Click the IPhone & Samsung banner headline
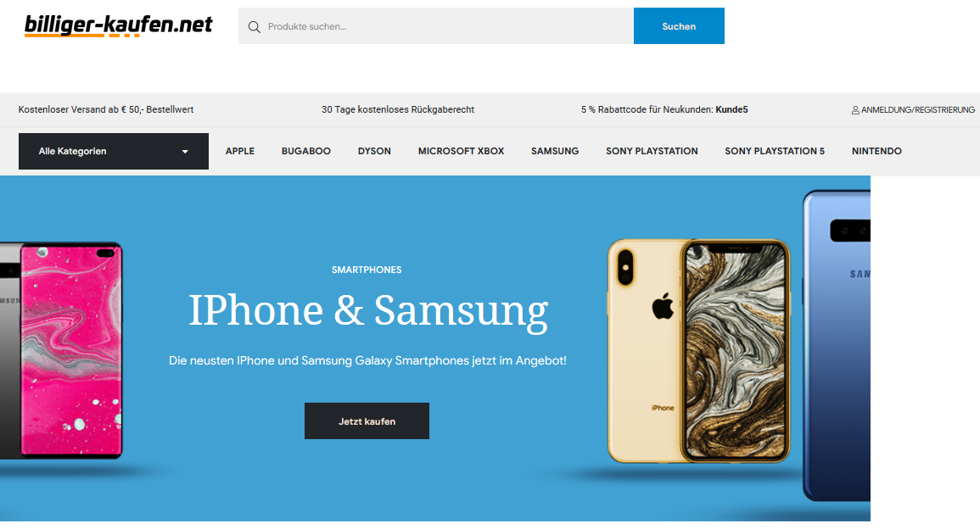This screenshot has height=529, width=980. point(368,310)
